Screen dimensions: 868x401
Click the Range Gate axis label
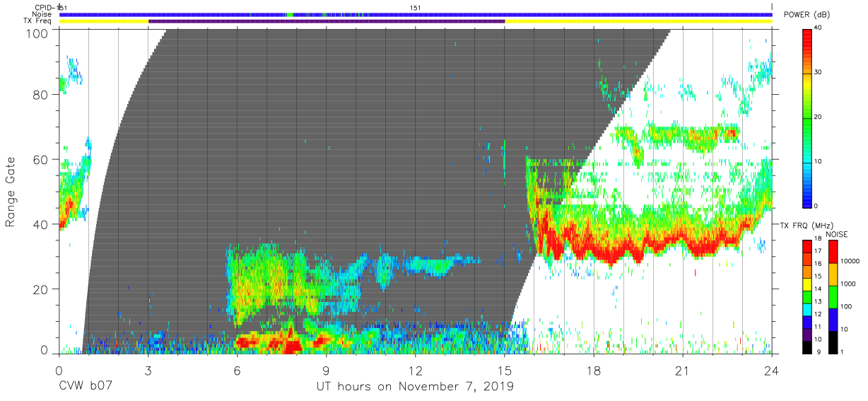[x=11, y=192]
